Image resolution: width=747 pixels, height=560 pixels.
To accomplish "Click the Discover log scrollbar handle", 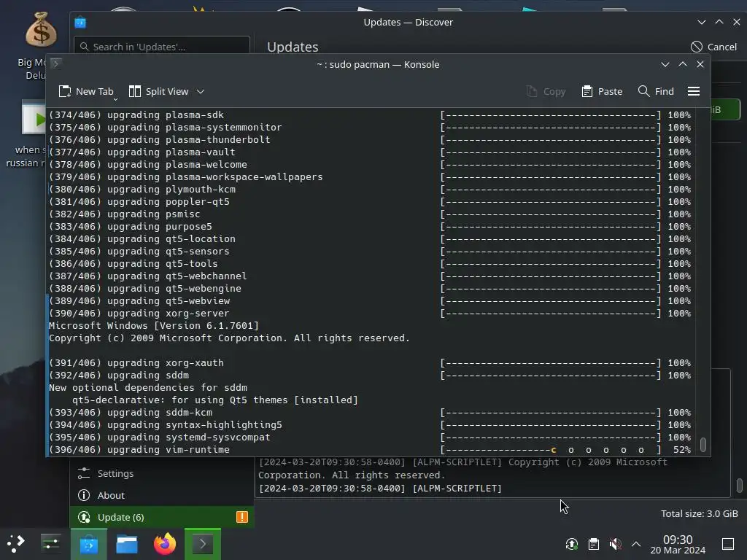I will (x=740, y=485).
